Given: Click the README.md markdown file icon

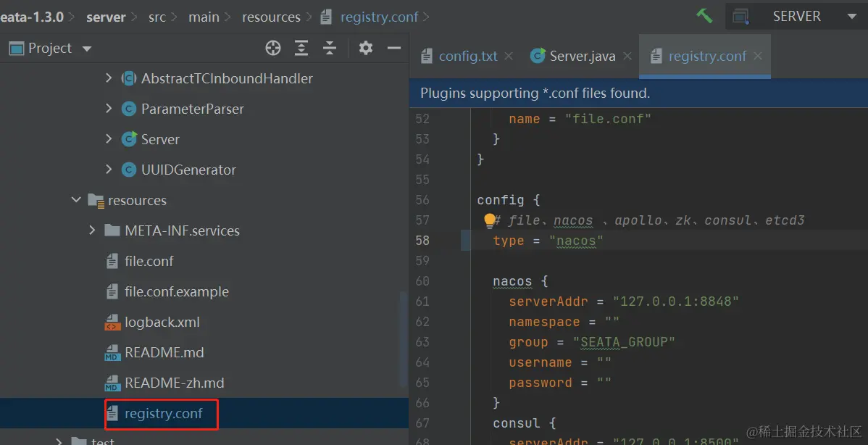Looking at the screenshot, I should tap(112, 352).
